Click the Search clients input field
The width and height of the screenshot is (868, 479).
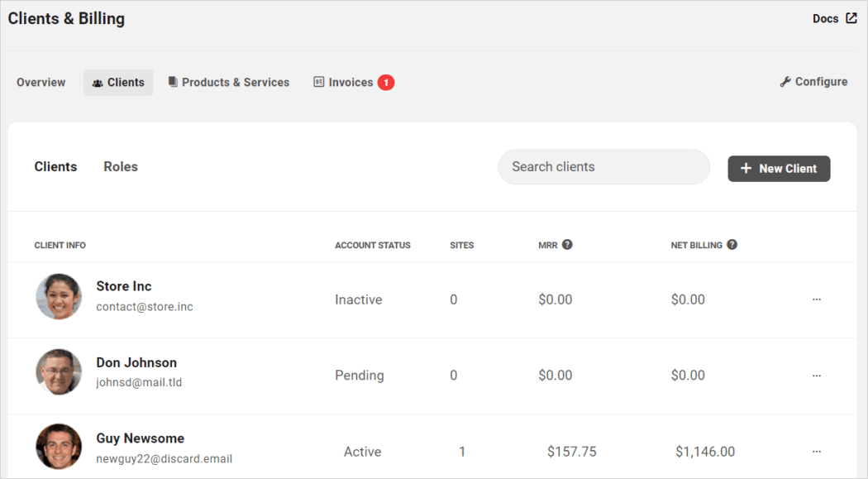604,166
